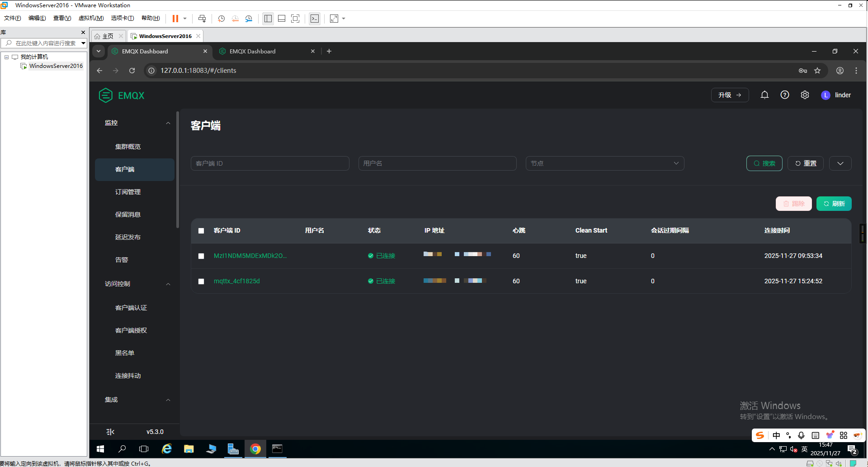Open Windows taskbar search
Image resolution: width=868 pixels, height=467 pixels.
click(122, 449)
